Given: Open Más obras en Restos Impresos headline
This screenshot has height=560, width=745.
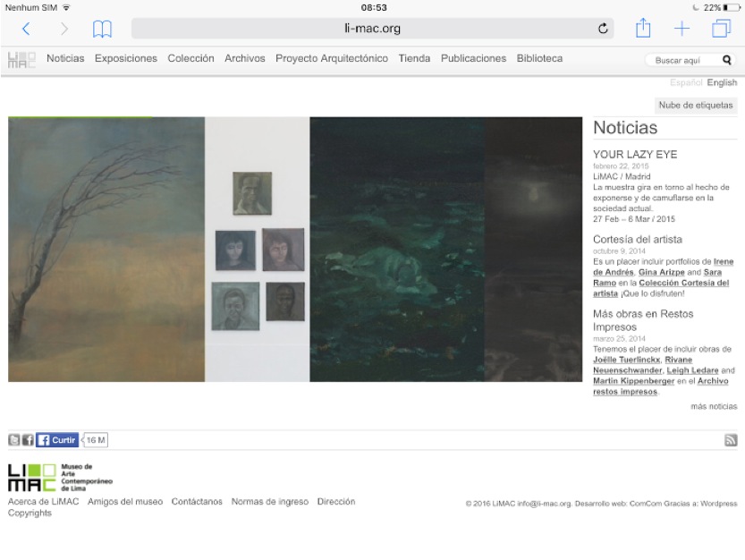Looking at the screenshot, I should click(643, 320).
